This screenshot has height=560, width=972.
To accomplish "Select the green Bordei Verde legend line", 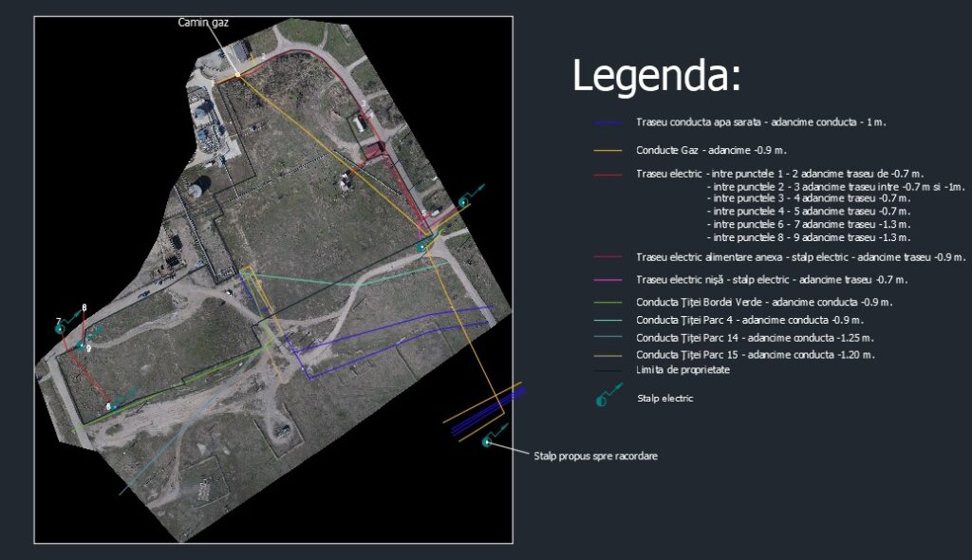I will [x=607, y=303].
